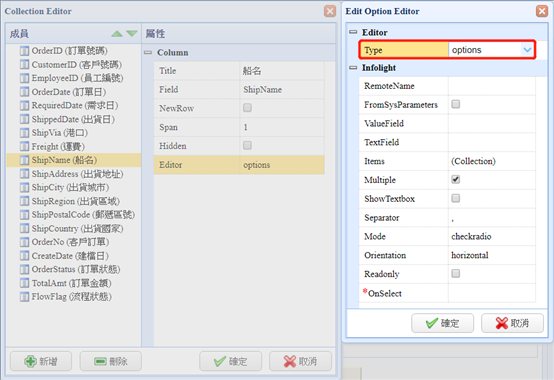Select the ShipAddress (出貨地址) member text

(x=77, y=174)
